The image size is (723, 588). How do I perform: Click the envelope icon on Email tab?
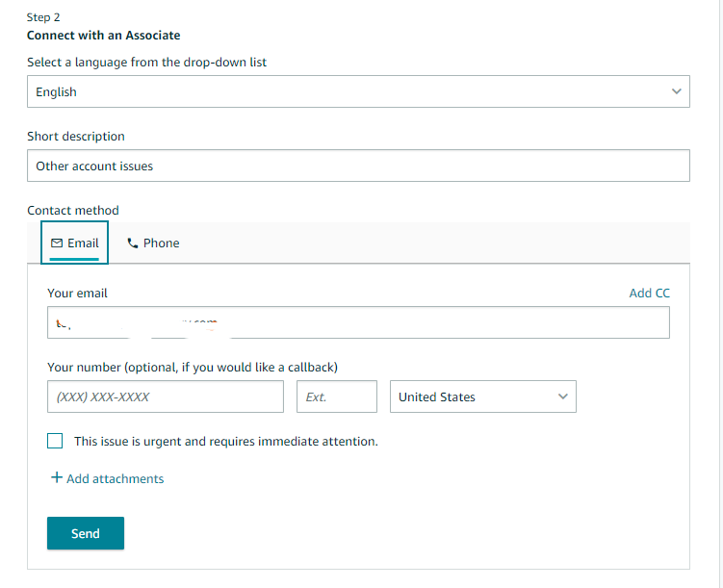[x=57, y=243]
